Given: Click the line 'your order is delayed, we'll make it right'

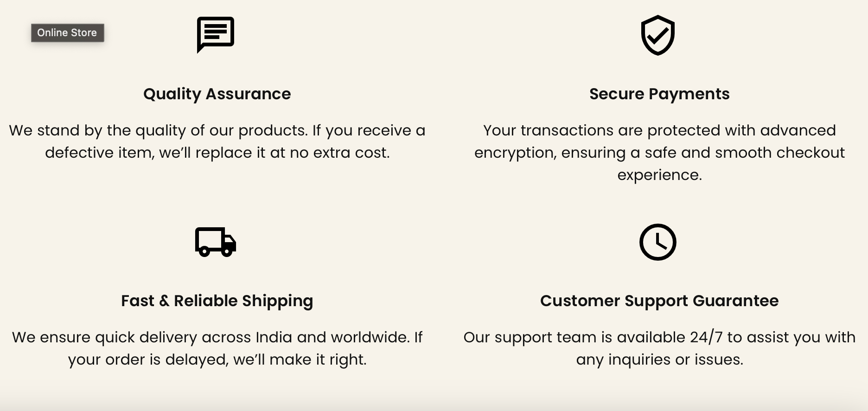Looking at the screenshot, I should point(217,360).
